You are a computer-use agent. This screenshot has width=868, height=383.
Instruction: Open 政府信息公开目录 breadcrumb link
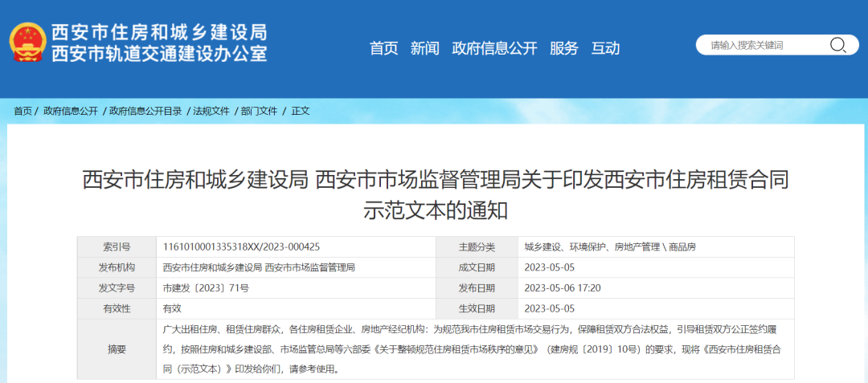[145, 111]
